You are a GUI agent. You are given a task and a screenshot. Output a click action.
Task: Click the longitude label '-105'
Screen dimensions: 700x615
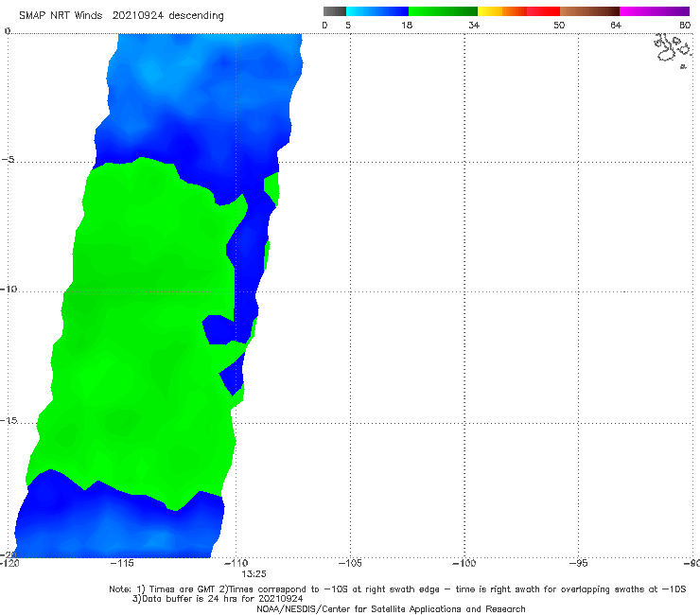click(x=350, y=563)
